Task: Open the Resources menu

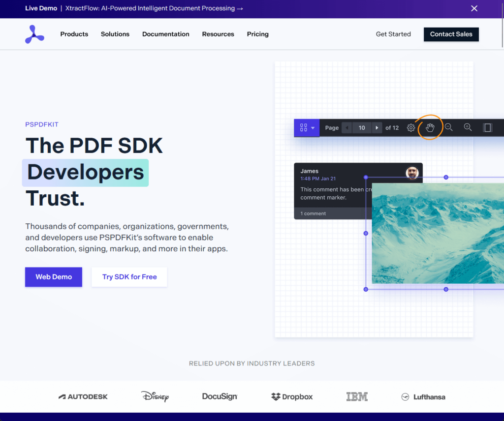Action: [x=218, y=34]
